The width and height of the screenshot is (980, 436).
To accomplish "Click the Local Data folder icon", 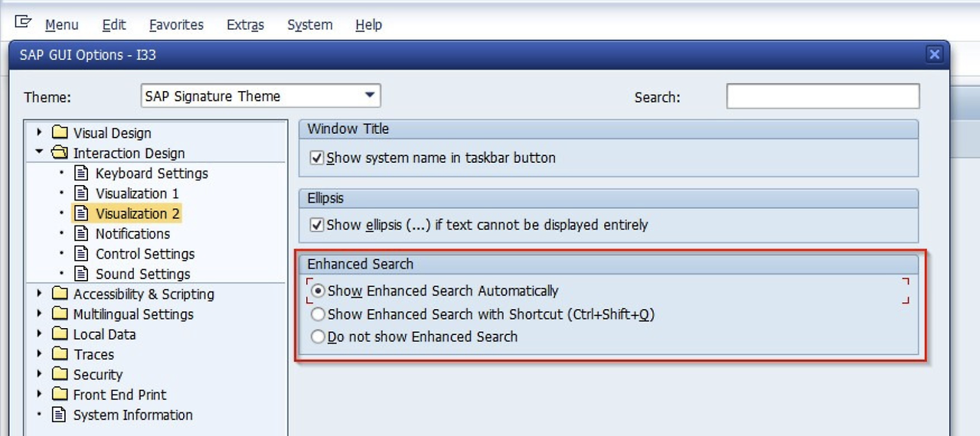I will [x=60, y=334].
